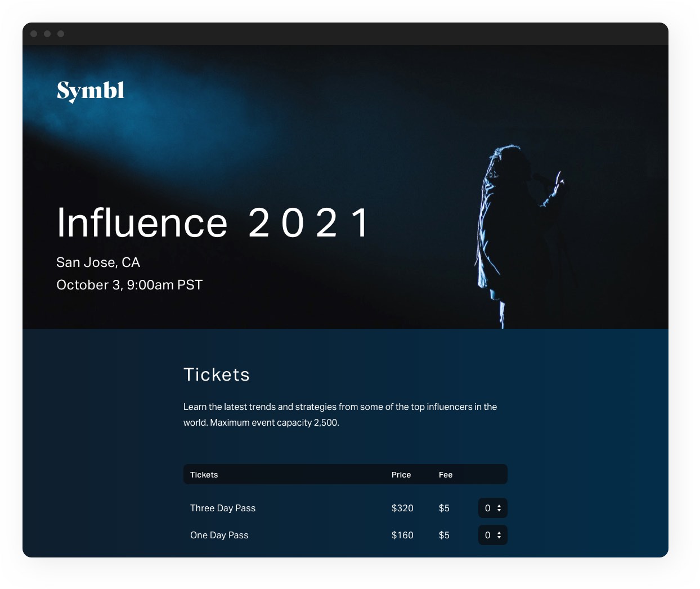This screenshot has height=589, width=700.
Task: Click the $320 Three Day Pass price
Action: [x=402, y=508]
